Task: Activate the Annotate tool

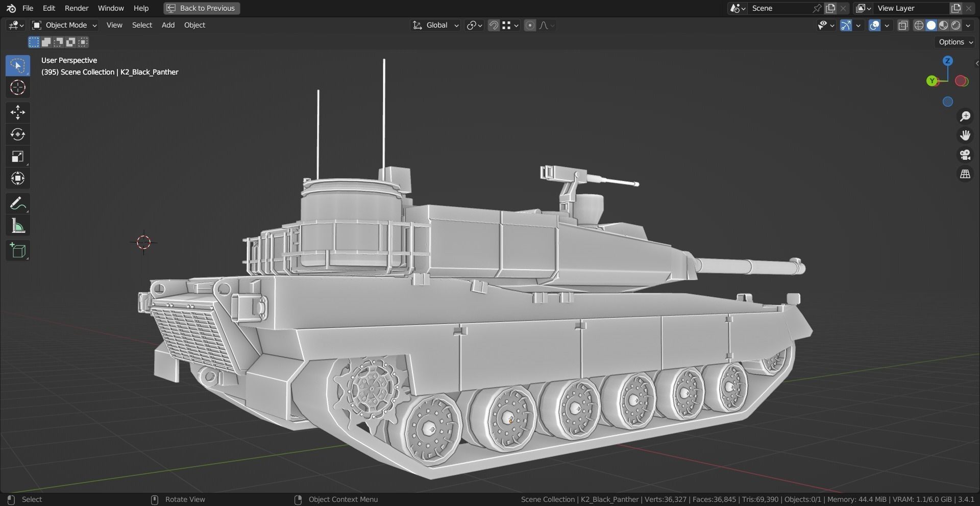Action: [17, 203]
